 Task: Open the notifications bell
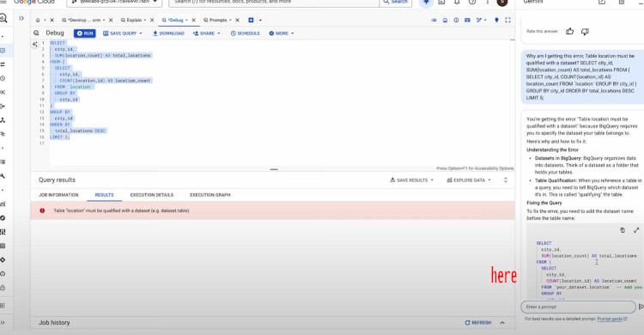coord(457,2)
